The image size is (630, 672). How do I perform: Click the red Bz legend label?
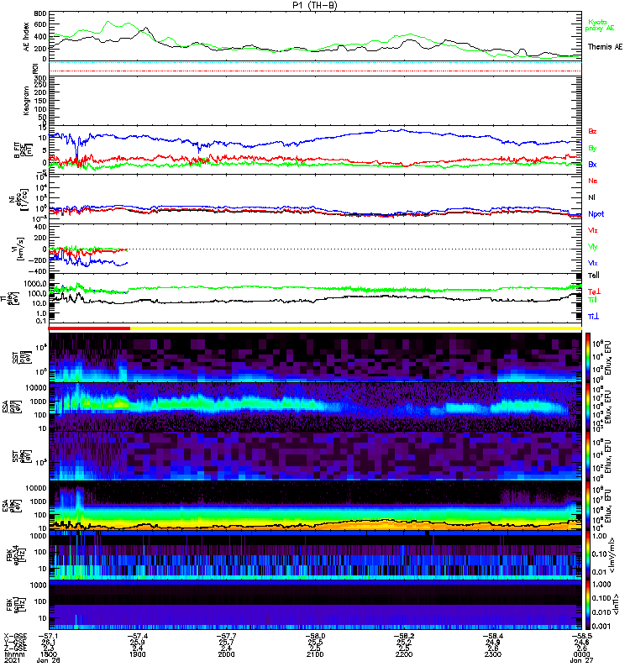tap(592, 131)
